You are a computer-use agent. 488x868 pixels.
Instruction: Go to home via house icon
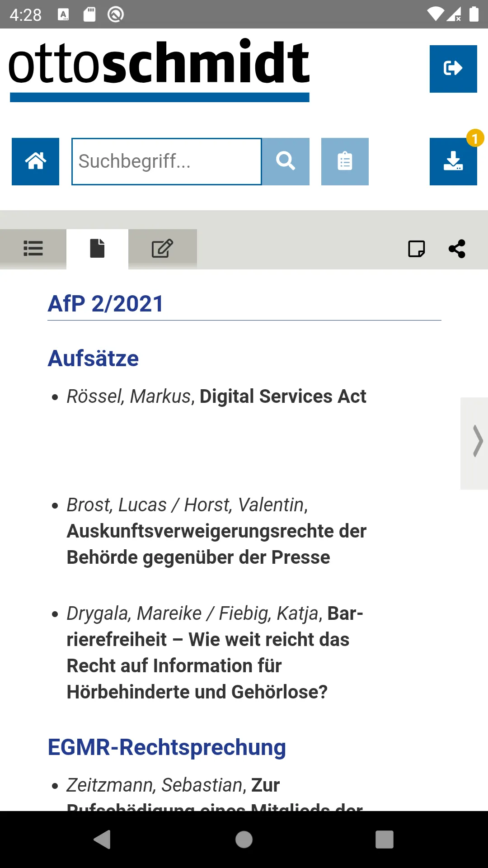(35, 161)
